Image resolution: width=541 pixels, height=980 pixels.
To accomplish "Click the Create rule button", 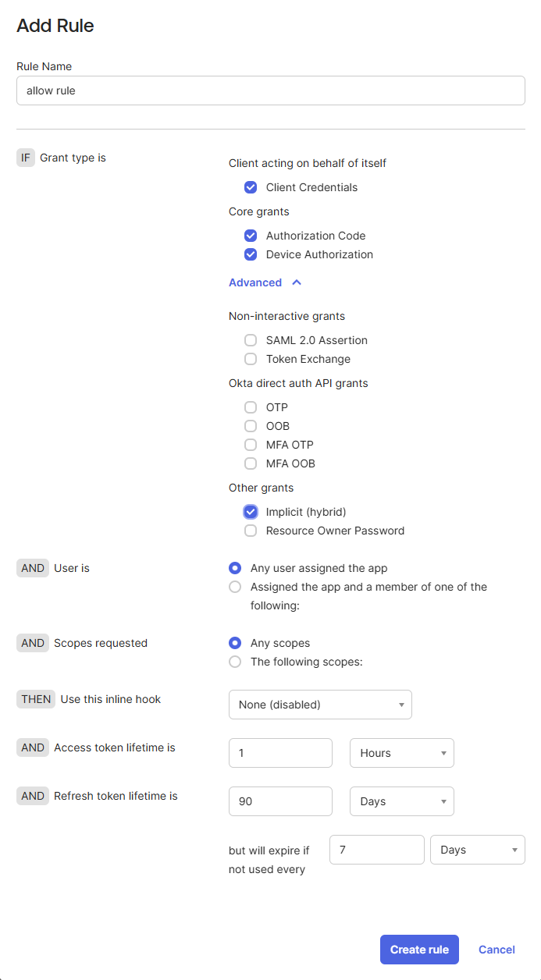I will tap(419, 950).
